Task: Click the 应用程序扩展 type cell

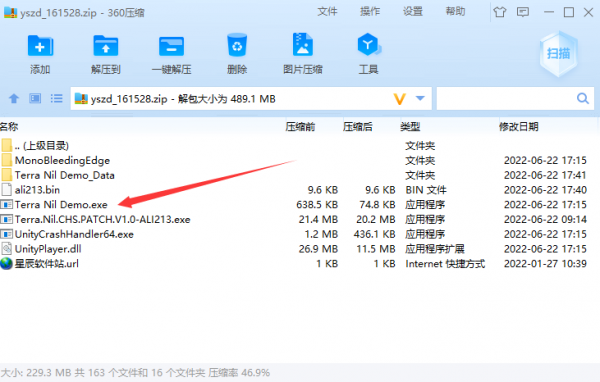Action: (x=435, y=249)
